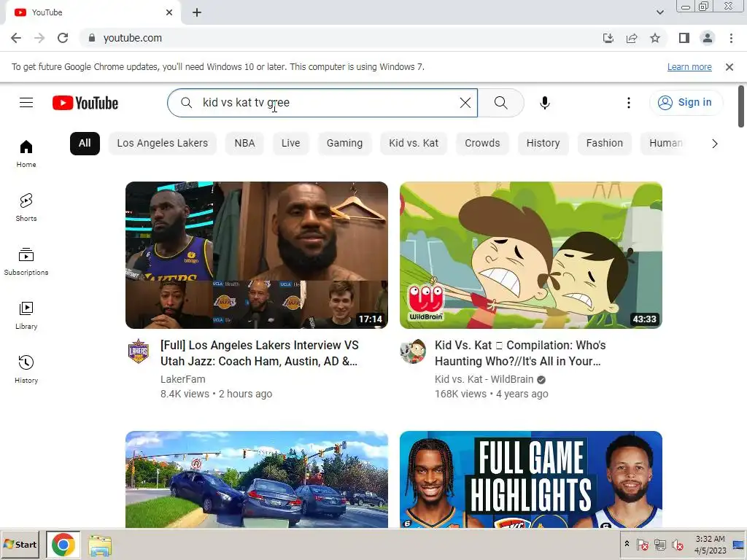Click the Show desktop button
This screenshot has width=747, height=560.
click(739, 545)
